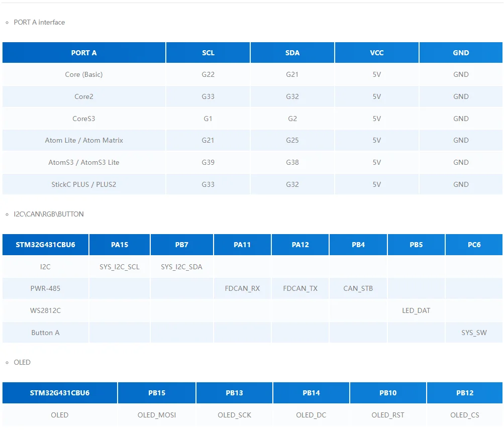Image resolution: width=504 pixels, height=430 pixels.
Task: Click the G39 cell in AtomS3 row
Action: [x=208, y=162]
